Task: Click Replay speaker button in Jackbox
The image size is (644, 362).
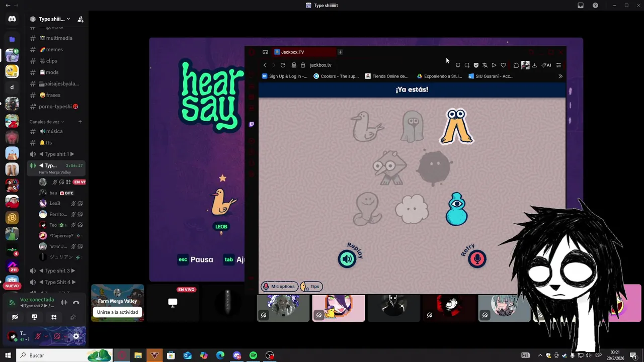Action: (347, 258)
